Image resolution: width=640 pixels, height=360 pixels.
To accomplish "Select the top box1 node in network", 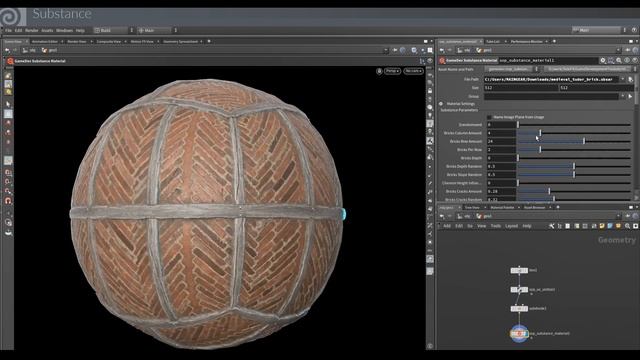I will pyautogui.click(x=519, y=270).
